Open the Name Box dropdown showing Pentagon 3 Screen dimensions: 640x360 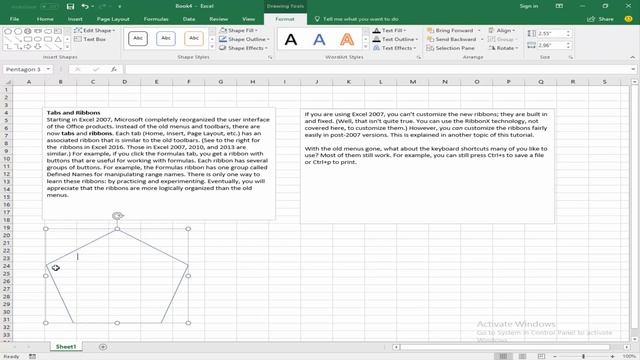coord(48,69)
